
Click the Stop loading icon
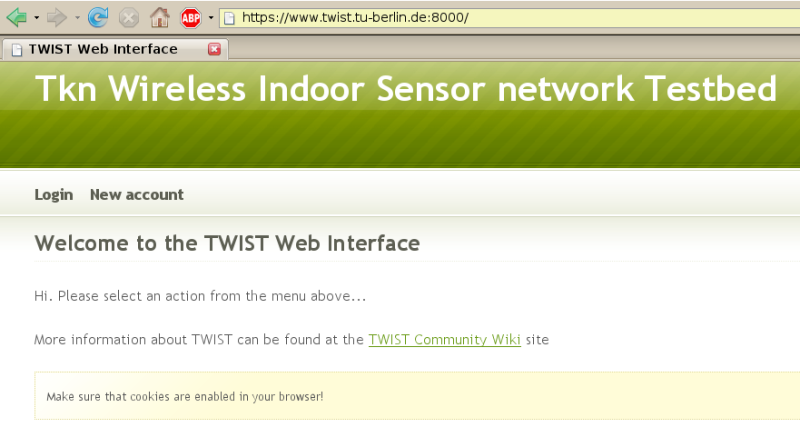click(129, 18)
